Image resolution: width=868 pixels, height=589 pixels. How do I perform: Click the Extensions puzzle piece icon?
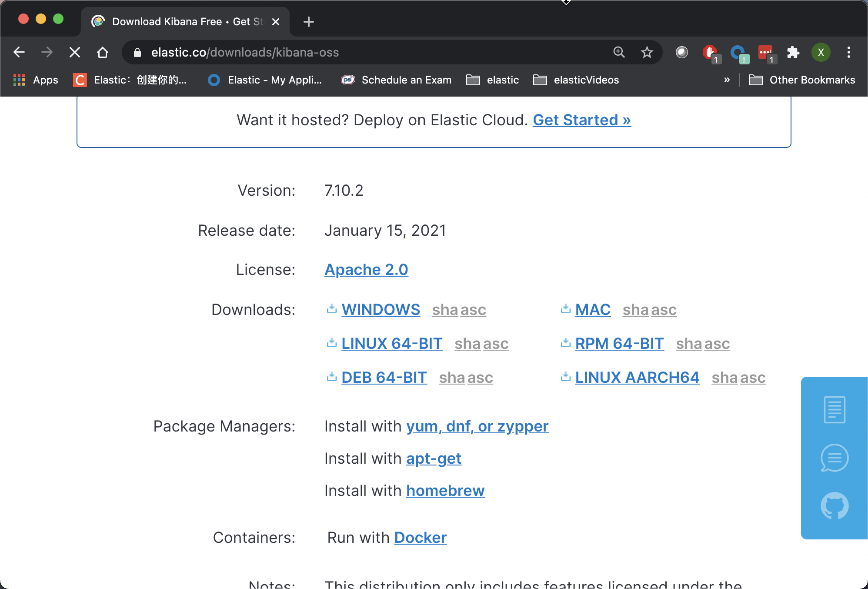tap(793, 52)
